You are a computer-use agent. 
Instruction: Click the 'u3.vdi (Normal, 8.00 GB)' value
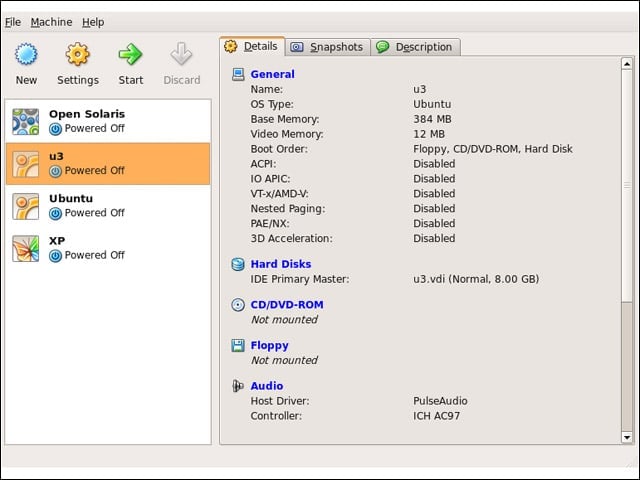click(x=476, y=279)
